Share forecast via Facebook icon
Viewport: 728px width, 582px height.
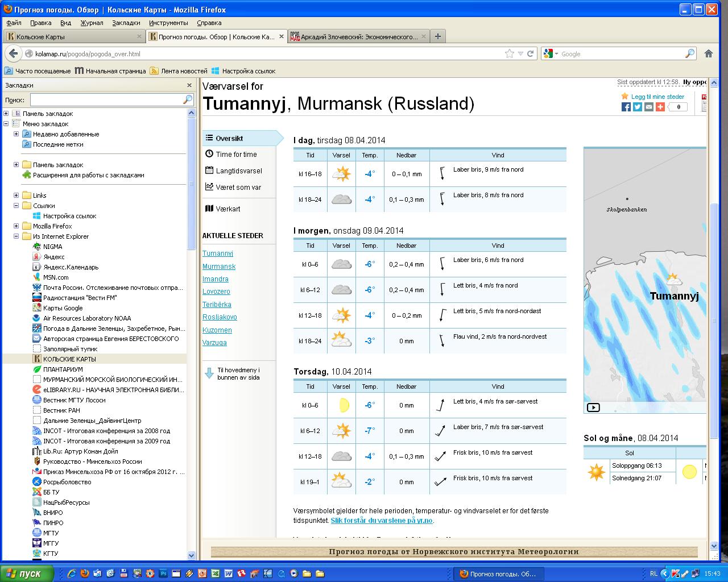[626, 107]
